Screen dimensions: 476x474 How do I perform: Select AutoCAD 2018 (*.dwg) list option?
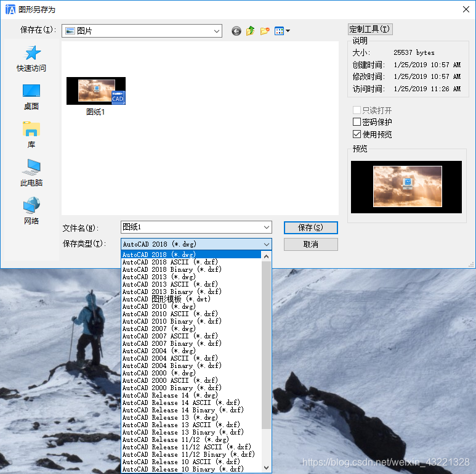tap(192, 255)
